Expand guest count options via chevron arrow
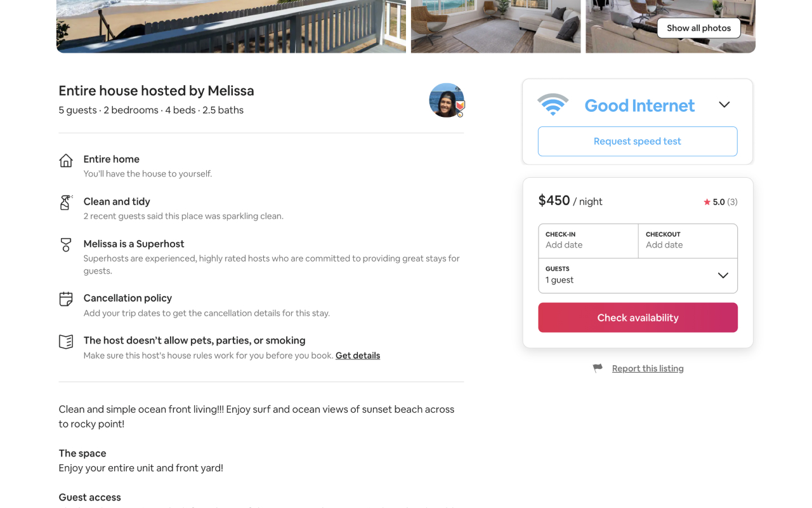Screen dimensions: 812x508 pos(723,276)
